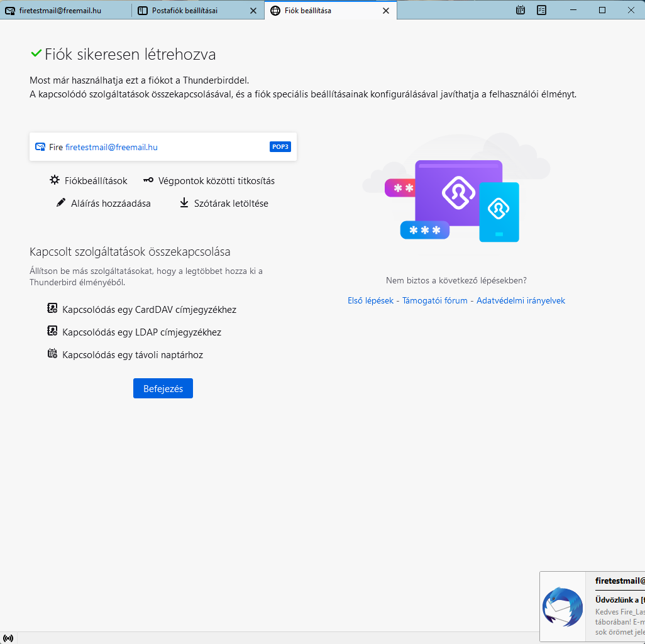Close the Postafiók beállításai tab
645x644 pixels.
253,11
